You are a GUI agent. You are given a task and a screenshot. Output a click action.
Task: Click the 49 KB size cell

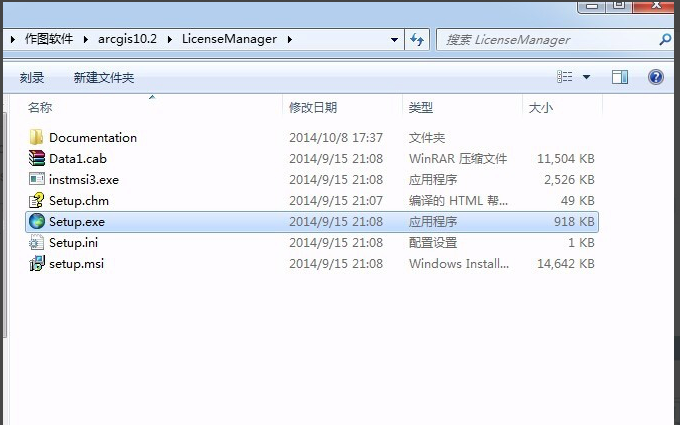(578, 201)
